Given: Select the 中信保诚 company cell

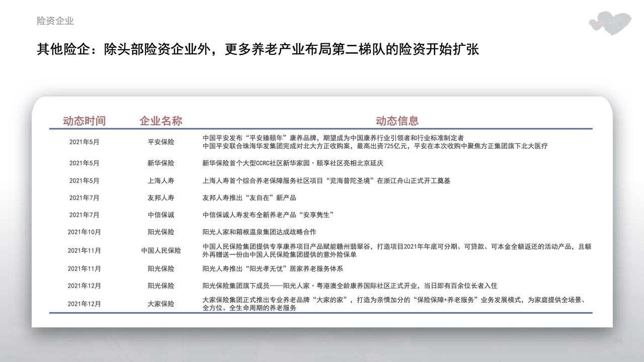Looking at the screenshot, I should click(161, 215).
